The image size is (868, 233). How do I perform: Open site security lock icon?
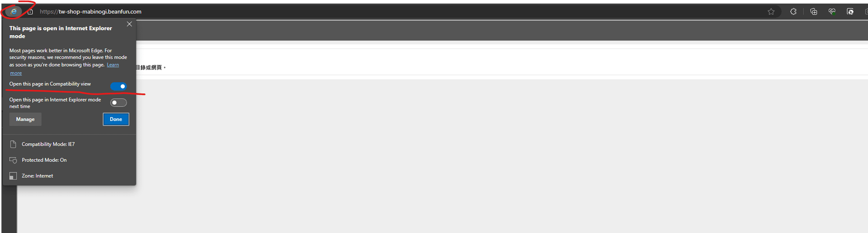[30, 12]
